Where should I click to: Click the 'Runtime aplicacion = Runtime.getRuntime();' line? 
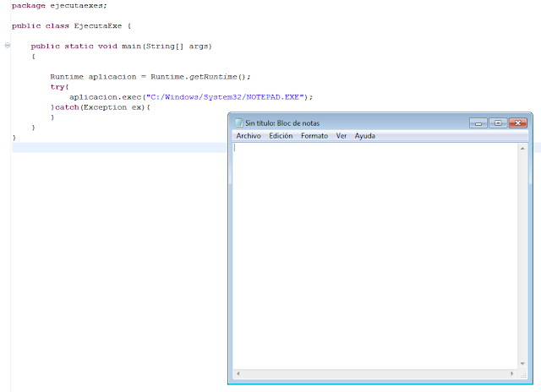pyautogui.click(x=150, y=77)
